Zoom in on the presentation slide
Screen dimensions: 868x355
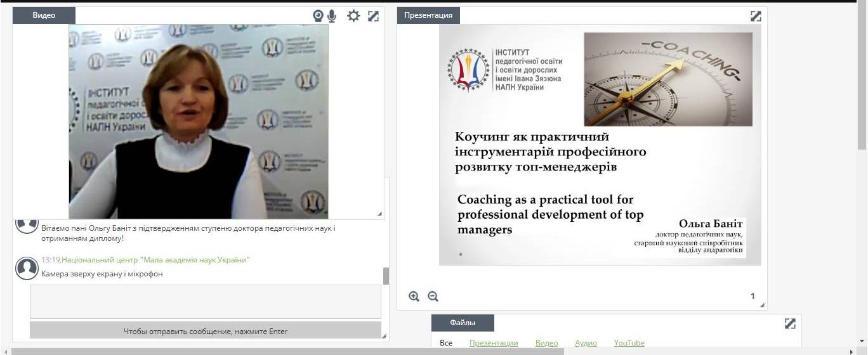click(x=414, y=296)
